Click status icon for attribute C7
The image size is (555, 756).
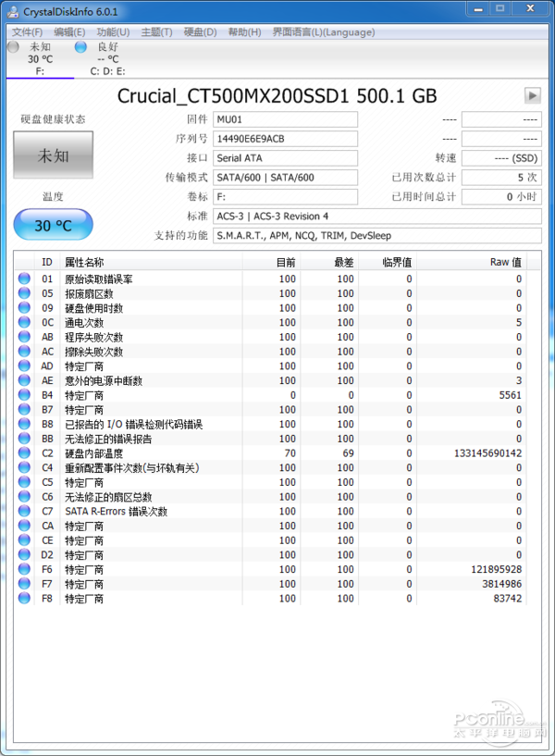(24, 511)
